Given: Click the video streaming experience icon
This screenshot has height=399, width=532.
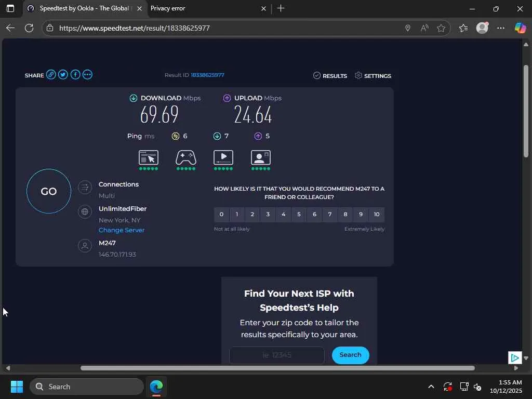Looking at the screenshot, I should click(223, 158).
